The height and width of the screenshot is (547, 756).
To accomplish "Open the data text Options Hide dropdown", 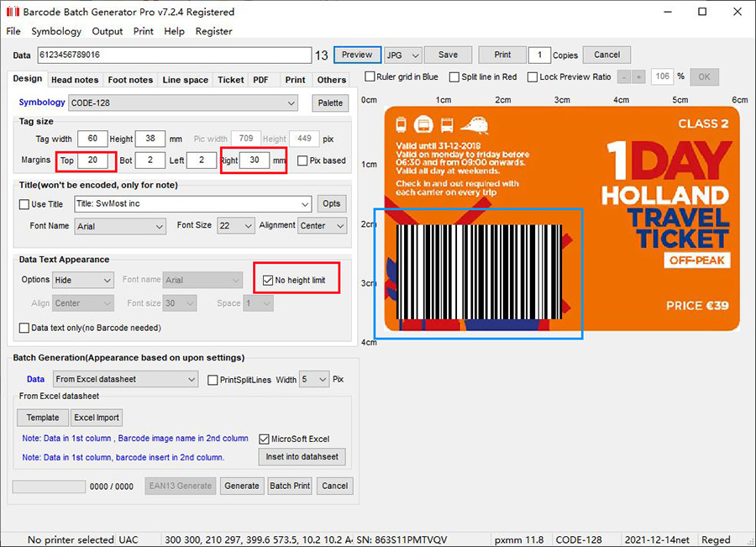I will [x=83, y=280].
